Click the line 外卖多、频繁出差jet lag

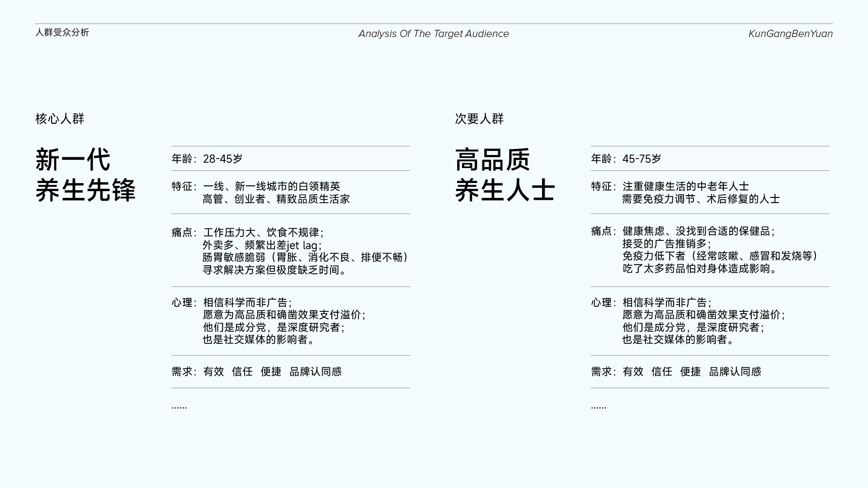point(262,245)
